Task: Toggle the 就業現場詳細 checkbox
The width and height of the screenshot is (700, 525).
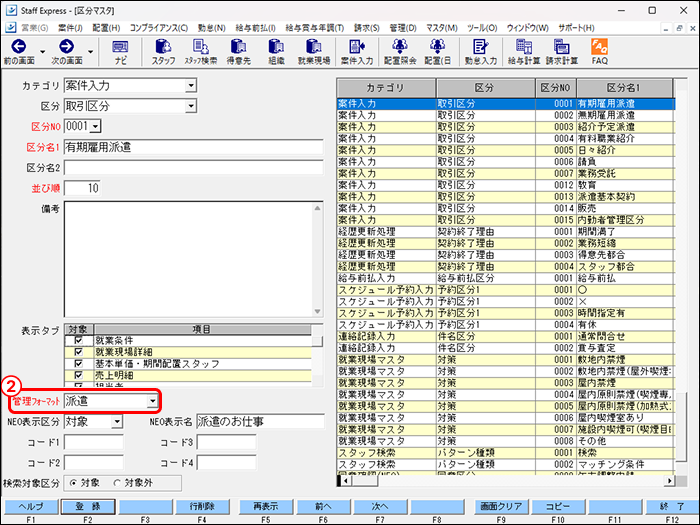Action: pyautogui.click(x=79, y=352)
